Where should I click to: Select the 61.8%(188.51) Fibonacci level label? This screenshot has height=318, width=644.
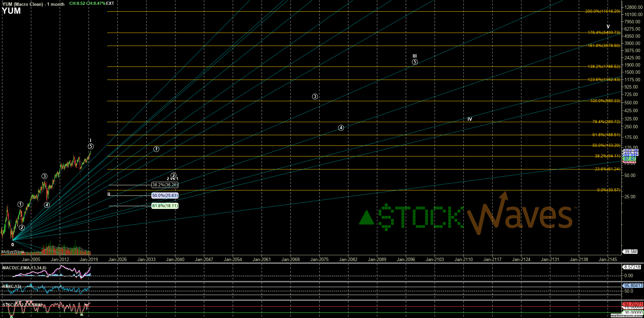607,135
